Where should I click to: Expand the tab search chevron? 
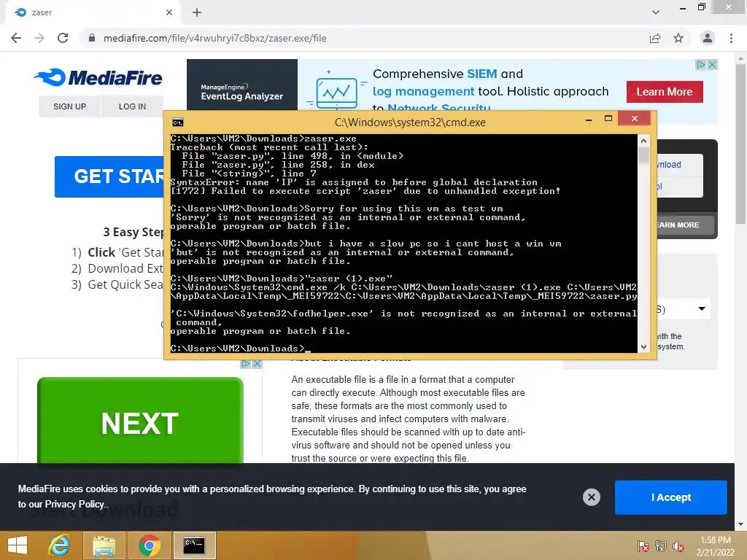[x=656, y=12]
